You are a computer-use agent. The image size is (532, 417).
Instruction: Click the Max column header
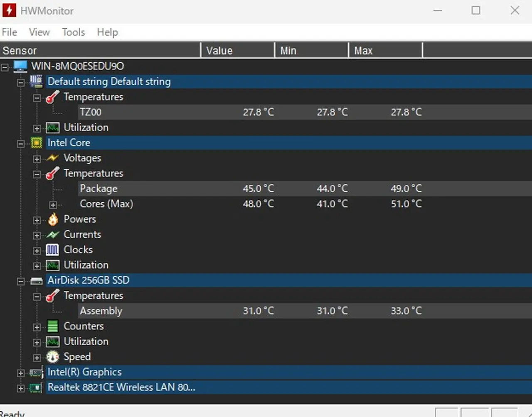(x=385, y=51)
